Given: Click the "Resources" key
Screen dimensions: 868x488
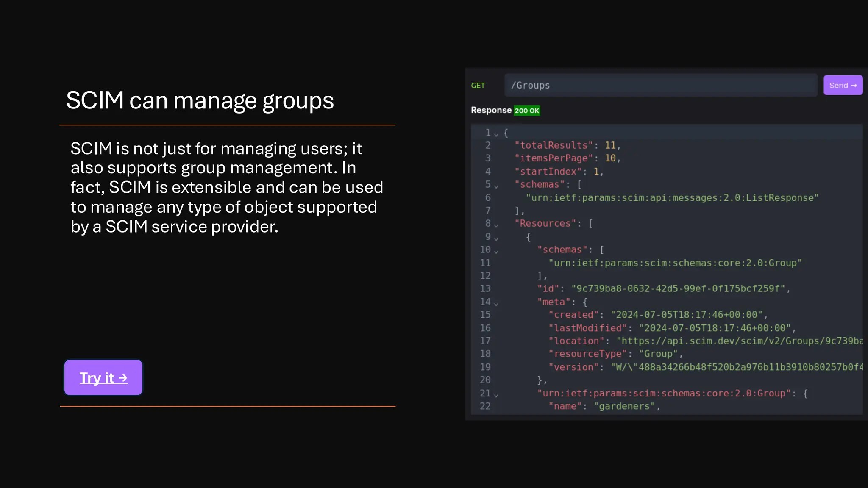Looking at the screenshot, I should 545,223.
